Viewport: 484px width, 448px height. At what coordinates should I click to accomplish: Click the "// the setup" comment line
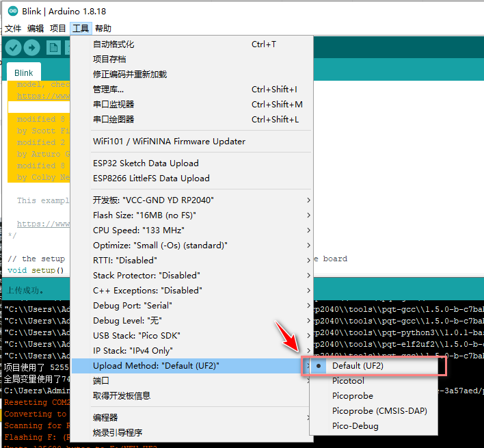pyautogui.click(x=36, y=259)
